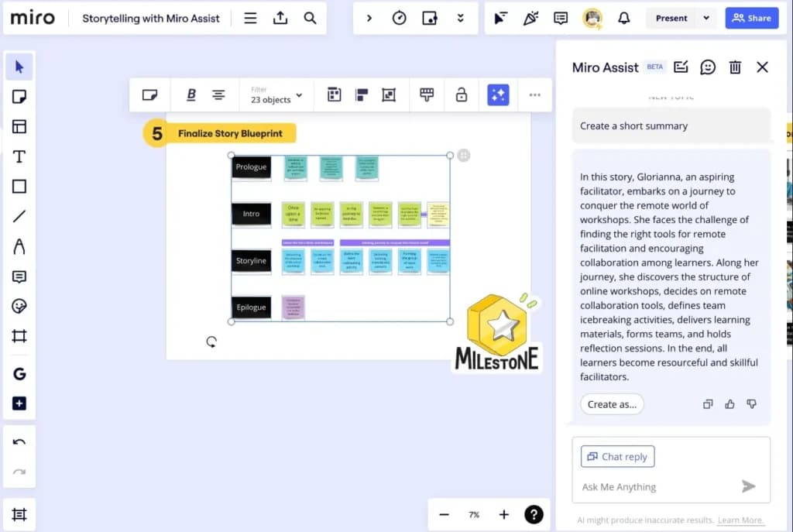Open notifications bell
This screenshot has height=532, width=793.
[x=624, y=19]
